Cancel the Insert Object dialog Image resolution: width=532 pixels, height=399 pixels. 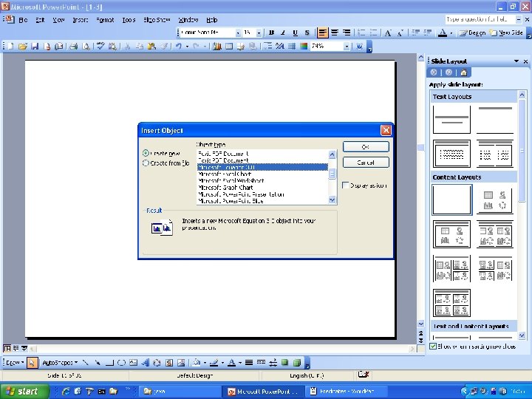pyautogui.click(x=366, y=163)
